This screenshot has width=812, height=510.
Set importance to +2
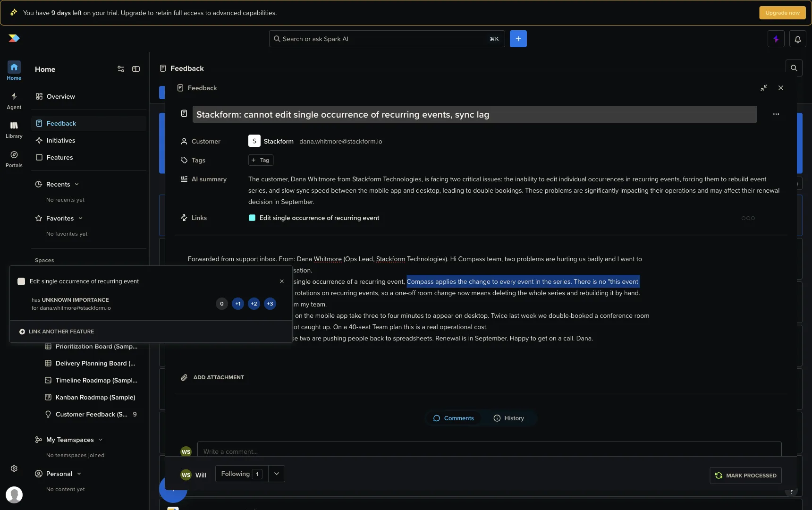(x=254, y=304)
